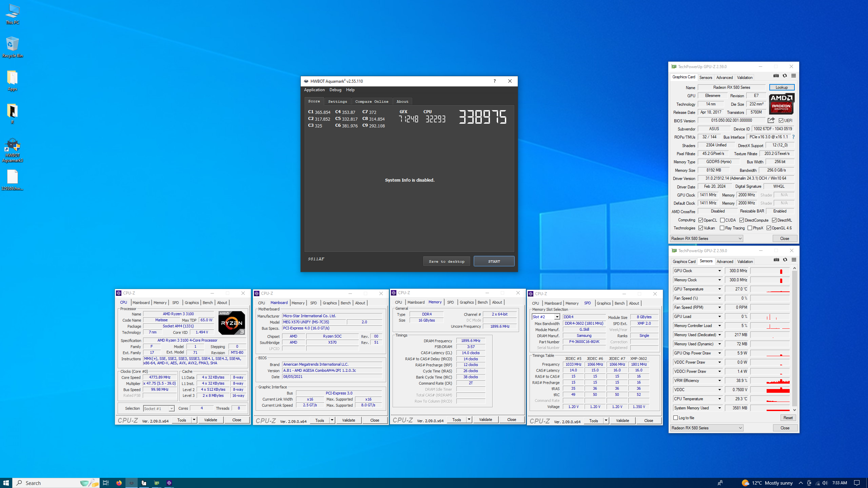Click the taskbar Search box
The height and width of the screenshot is (488, 868).
(x=56, y=483)
